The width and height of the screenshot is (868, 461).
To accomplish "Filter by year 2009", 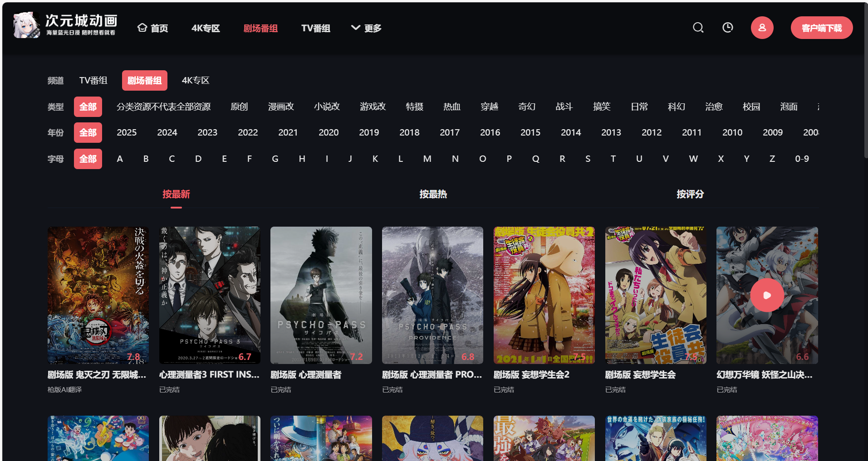I will [773, 132].
